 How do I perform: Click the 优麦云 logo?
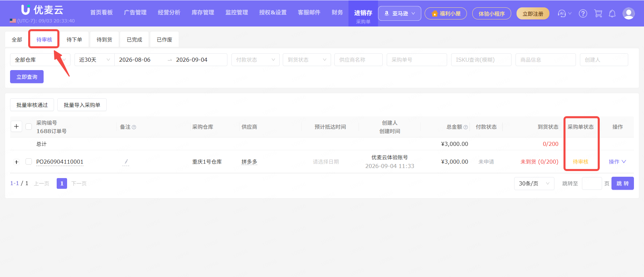pyautogui.click(x=42, y=10)
